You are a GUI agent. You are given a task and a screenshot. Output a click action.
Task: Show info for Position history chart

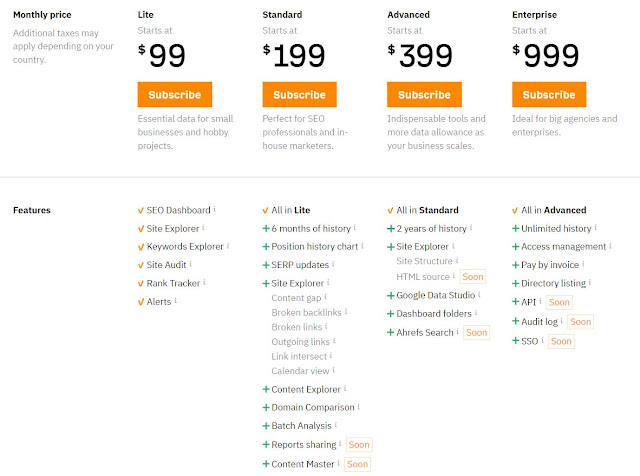pos(362,246)
